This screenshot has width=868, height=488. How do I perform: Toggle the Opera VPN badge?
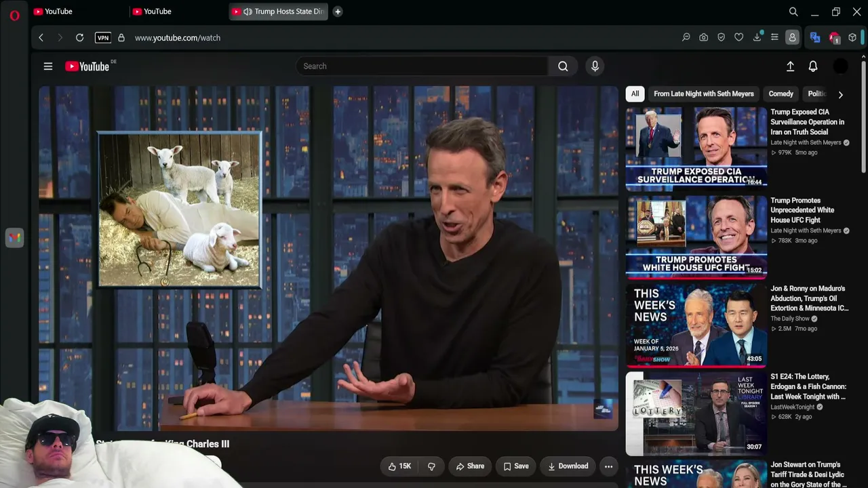(103, 38)
